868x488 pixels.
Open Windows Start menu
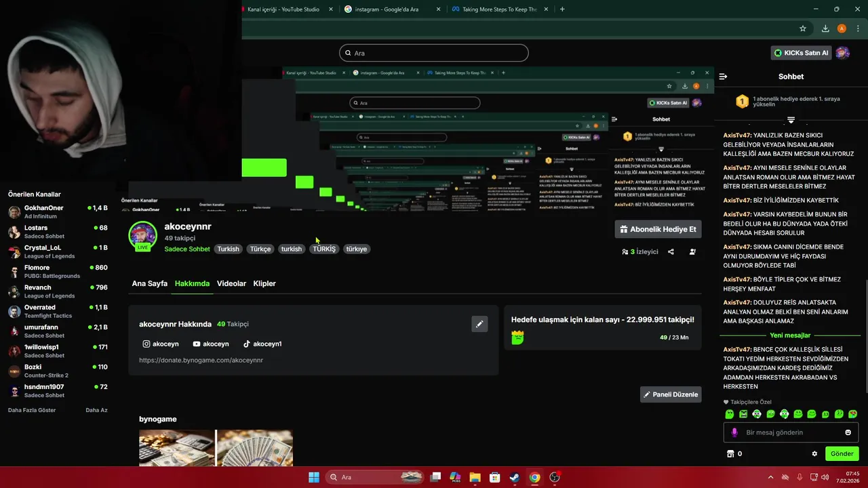[x=314, y=477]
